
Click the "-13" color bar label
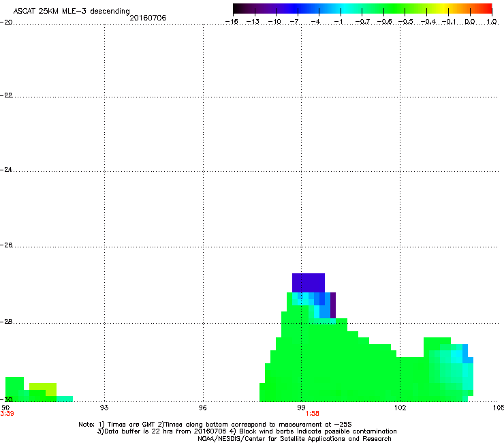coord(253,22)
